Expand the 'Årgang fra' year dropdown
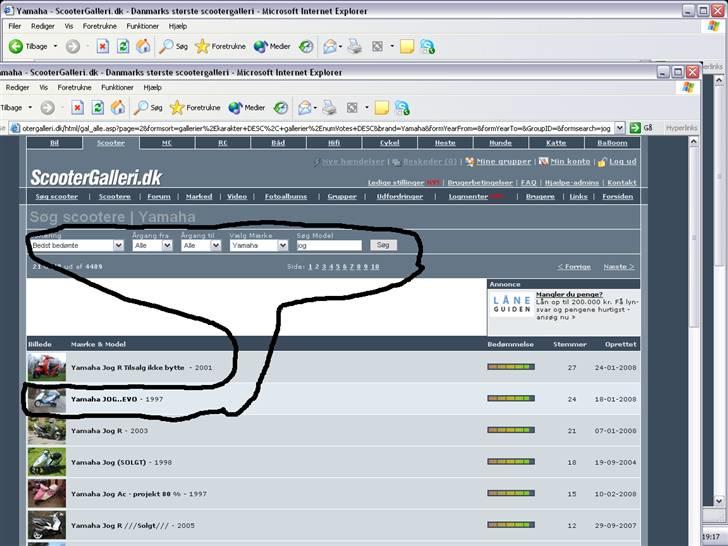Screen dimensions: 728x546 (152, 245)
